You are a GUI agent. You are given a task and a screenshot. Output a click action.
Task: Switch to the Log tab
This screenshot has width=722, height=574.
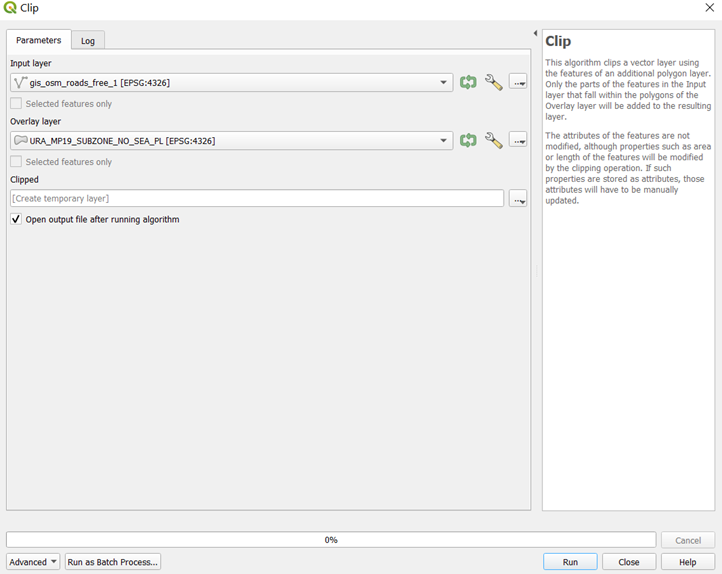[88, 41]
